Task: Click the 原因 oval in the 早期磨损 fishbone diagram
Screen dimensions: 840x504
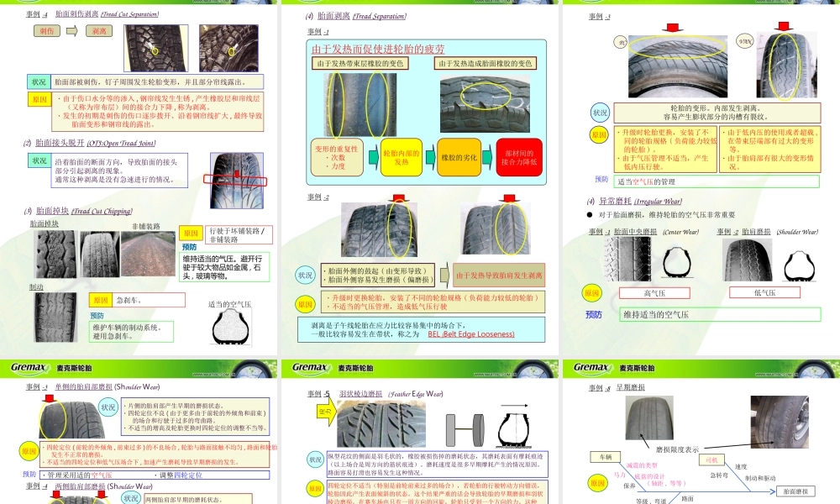Action: click(x=597, y=483)
